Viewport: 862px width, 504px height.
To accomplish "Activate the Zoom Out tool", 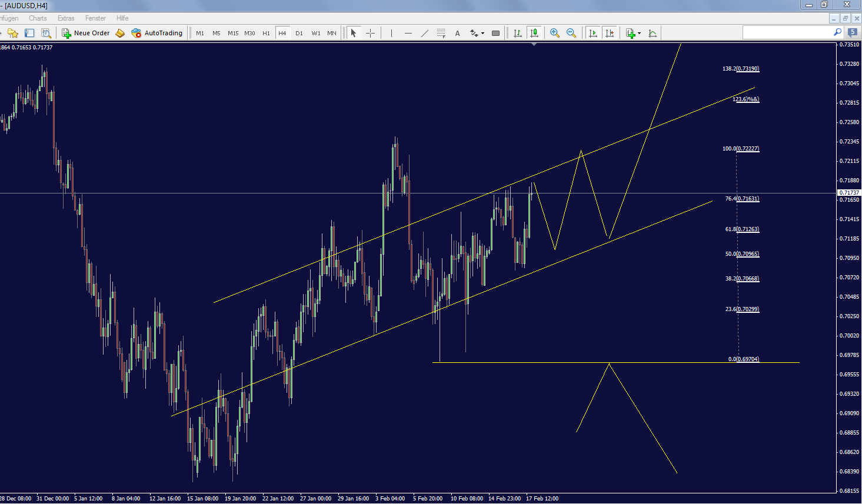I will 571,33.
